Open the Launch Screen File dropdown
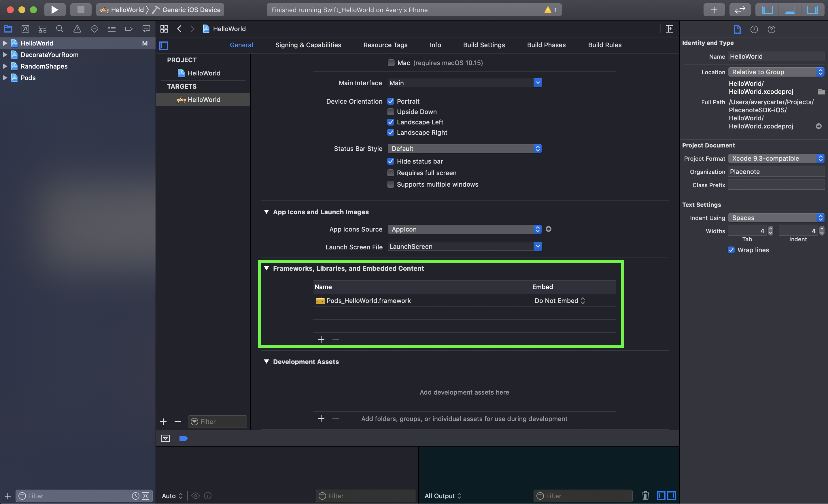This screenshot has height=504, width=828. (x=538, y=246)
